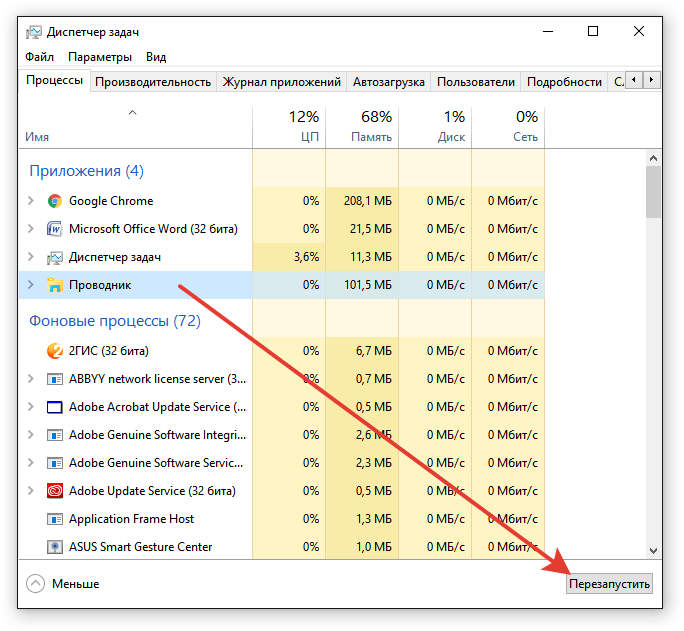This screenshot has height=631, width=684.
Task: Click the Перезапустить button
Action: pos(609,584)
